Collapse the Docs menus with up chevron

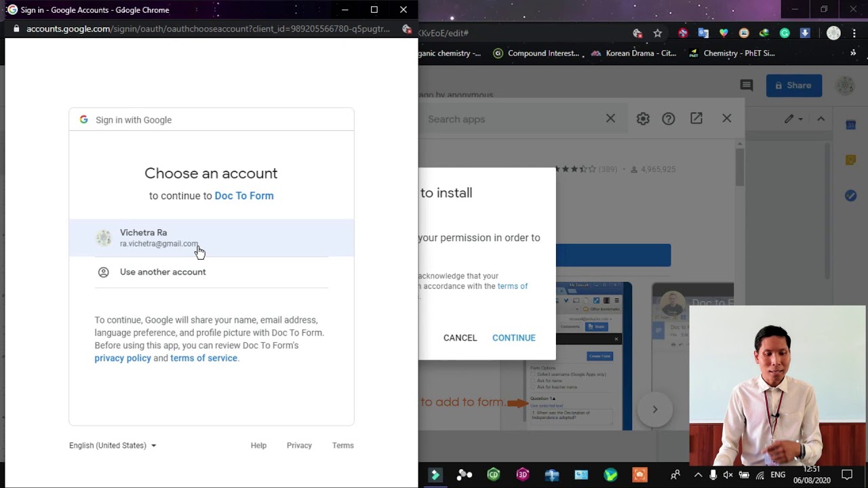pos(821,119)
